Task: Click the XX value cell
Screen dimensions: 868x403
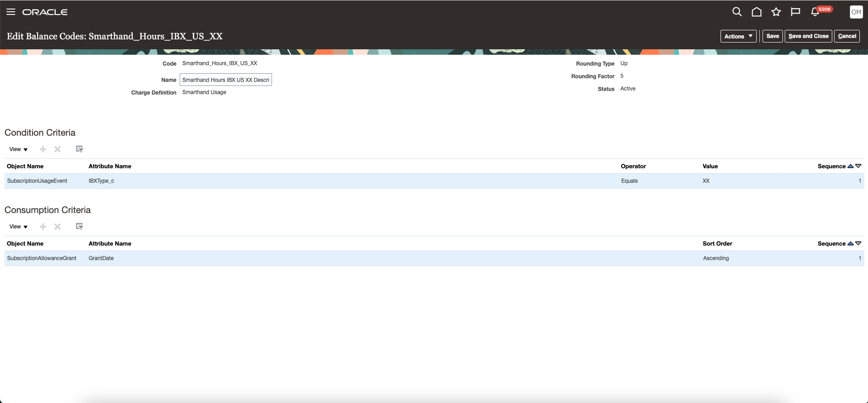Action: pyautogui.click(x=706, y=181)
